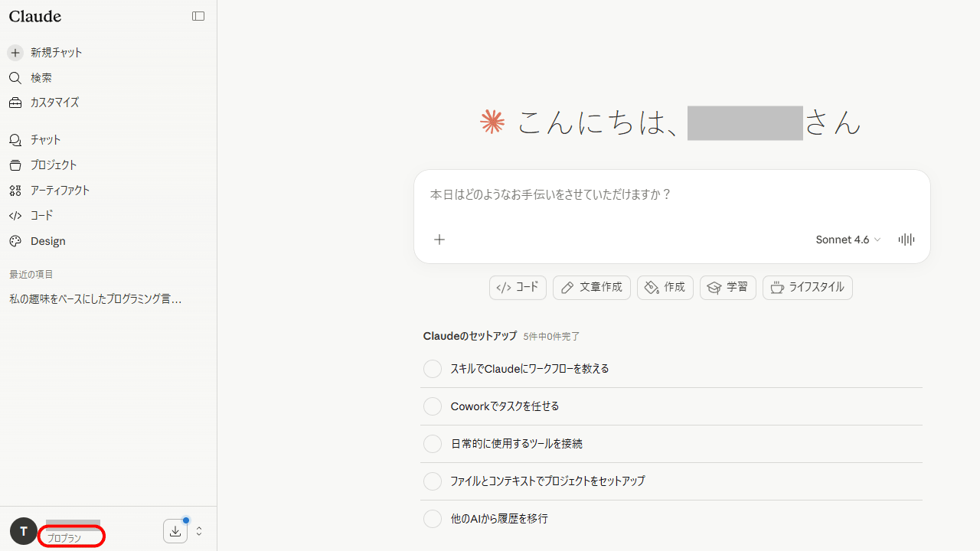Screen dimensions: 980x551
Task: Open the Design section
Action: [x=47, y=241]
